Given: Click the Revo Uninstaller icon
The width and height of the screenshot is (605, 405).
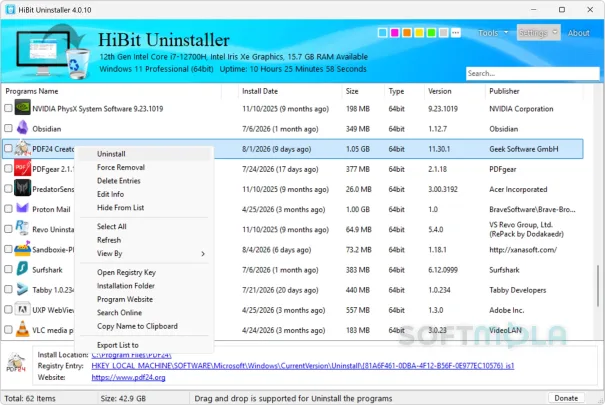Looking at the screenshot, I should (22, 228).
